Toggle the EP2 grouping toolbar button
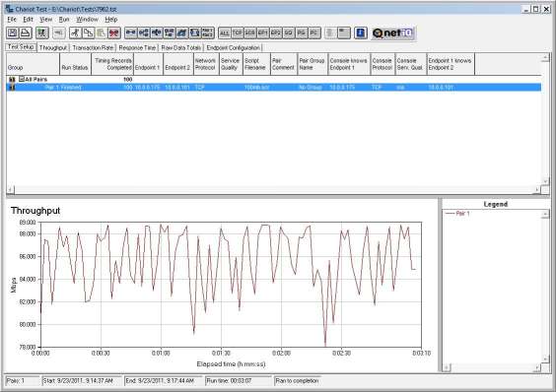Viewport: 556px width, 392px height. pyautogui.click(x=275, y=33)
